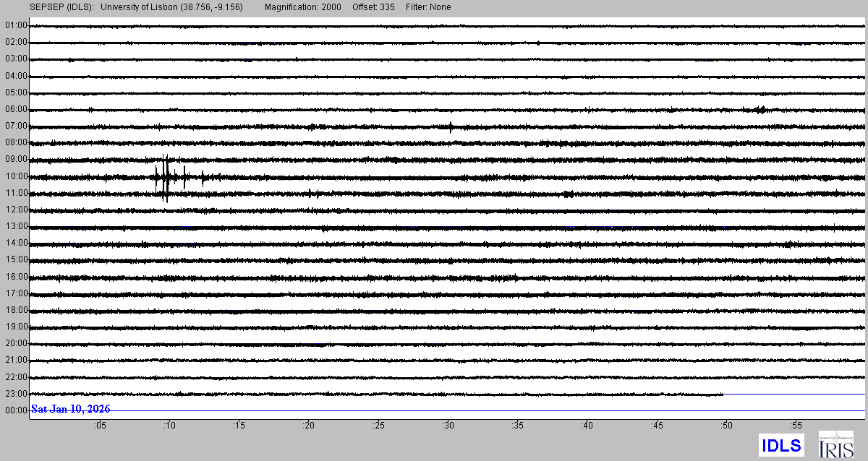Image resolution: width=868 pixels, height=461 pixels.
Task: Click the :30 minute tick label
Action: [x=448, y=426]
